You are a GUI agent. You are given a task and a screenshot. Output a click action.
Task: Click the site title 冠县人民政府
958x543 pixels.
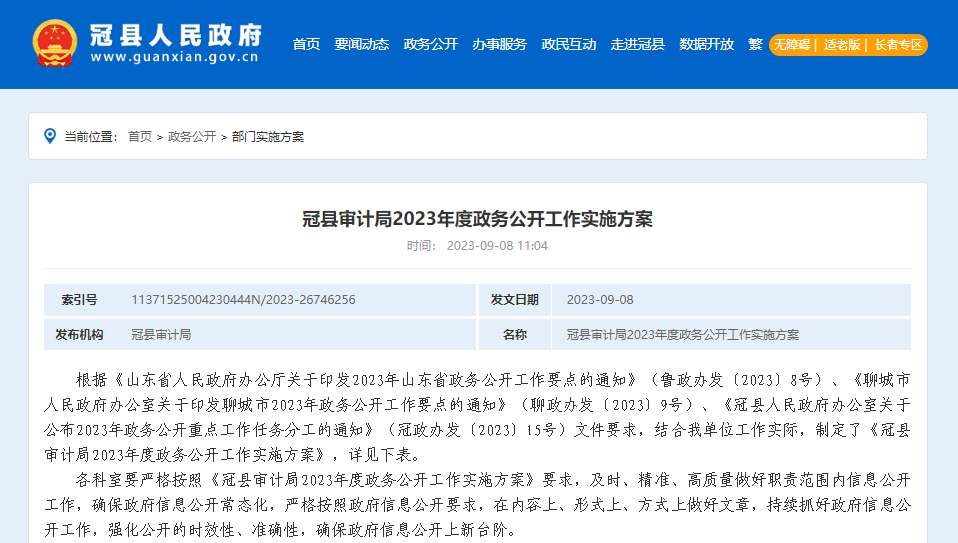coord(176,35)
